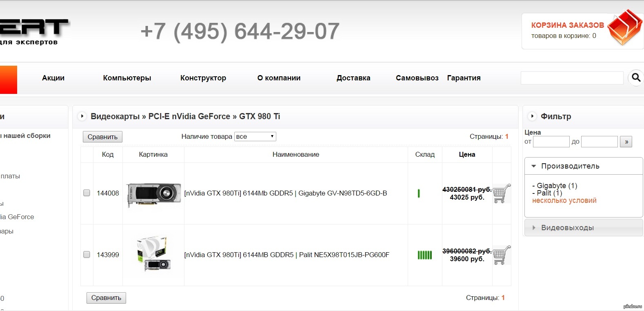Image resolution: width=644 pixels, height=311 pixels.
Task: Open the Наличие товара dropdown
Action: point(255,136)
